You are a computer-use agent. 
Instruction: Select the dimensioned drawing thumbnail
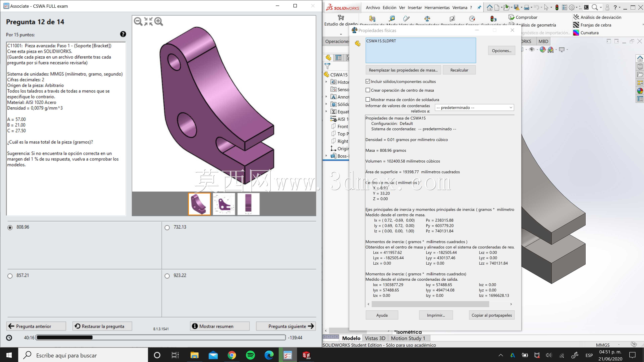point(224,204)
